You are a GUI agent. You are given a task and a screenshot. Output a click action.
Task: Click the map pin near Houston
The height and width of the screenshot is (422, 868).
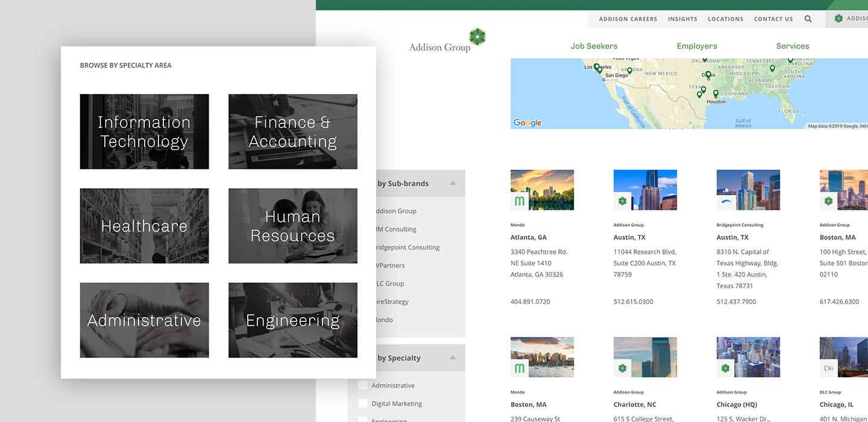[x=715, y=94]
